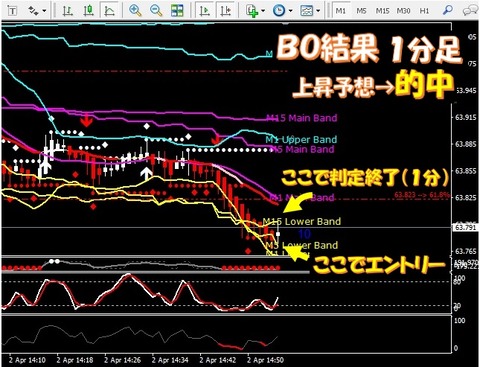The image size is (480, 367).
Task: Click the 2 Apr 14:26 time label
Action: coord(123,360)
